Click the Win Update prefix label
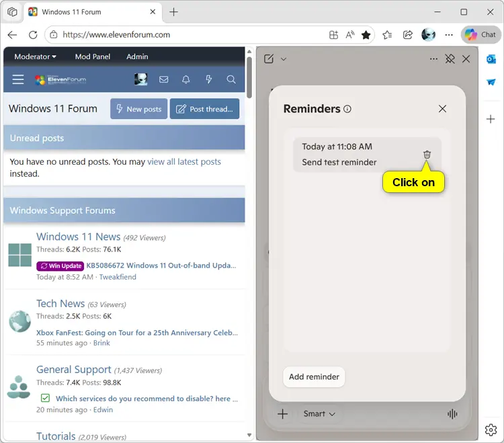Screen dimensions: 504x443 coord(60,266)
